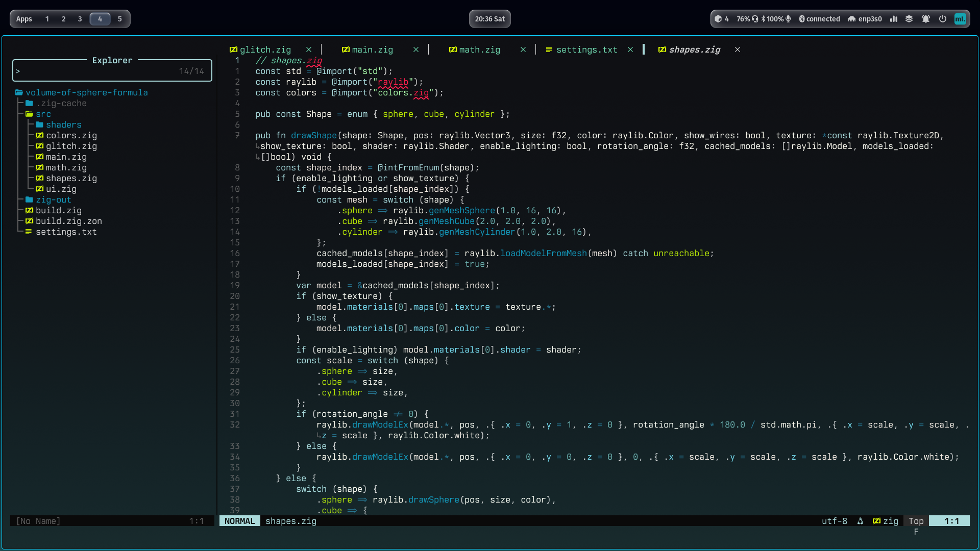Click the Bluetooth connected indicator
Screen dimensions: 980x551
(819, 19)
